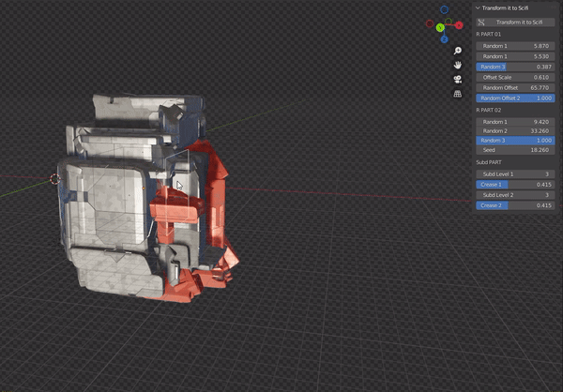Image resolution: width=563 pixels, height=392 pixels.
Task: Click the R PART 02 section label
Action: coord(488,111)
